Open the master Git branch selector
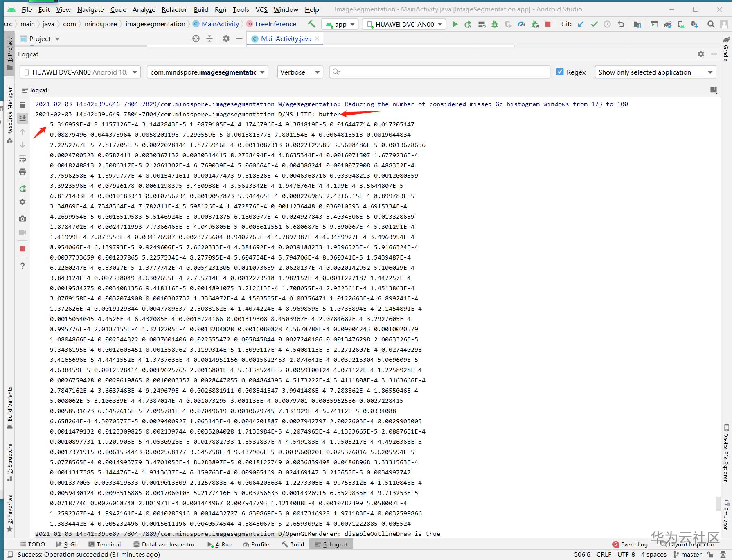 pyautogui.click(x=687, y=555)
